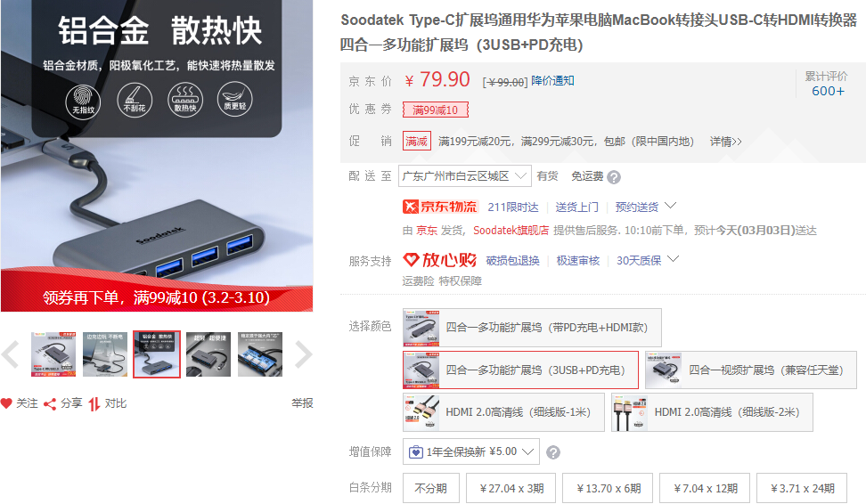This screenshot has width=866, height=504.
Task: Choose HDMI 2.0高清线 细线版-2米 option
Action: 712,412
